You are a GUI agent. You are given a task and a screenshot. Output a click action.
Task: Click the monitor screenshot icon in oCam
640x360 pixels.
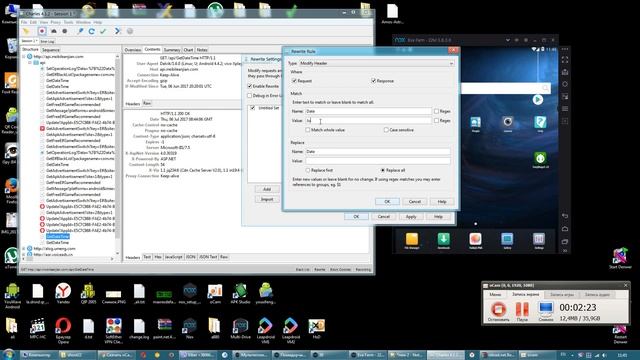[546, 310]
